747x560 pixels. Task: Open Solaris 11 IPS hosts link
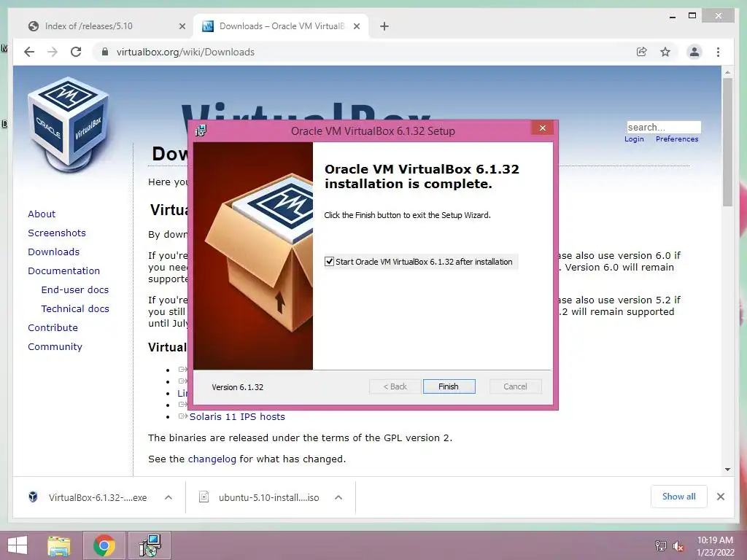pyautogui.click(x=237, y=416)
